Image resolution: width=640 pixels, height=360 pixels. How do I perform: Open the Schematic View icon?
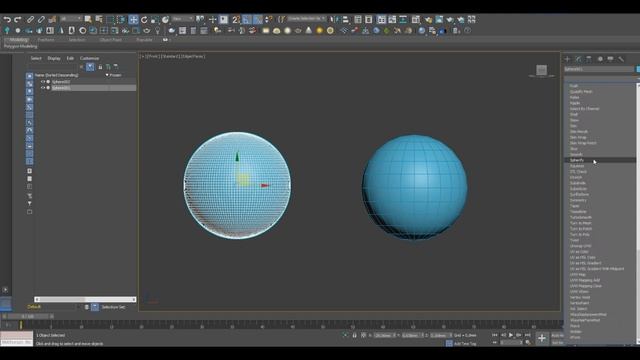coord(403,19)
